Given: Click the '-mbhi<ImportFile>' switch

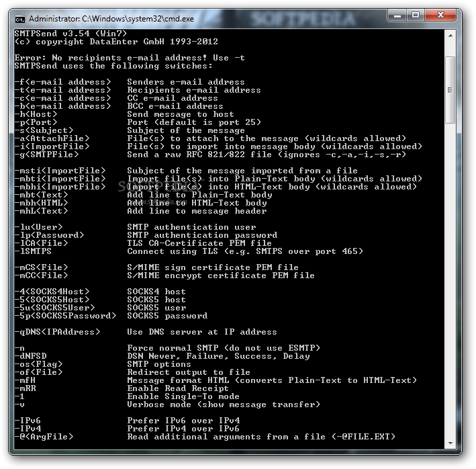Looking at the screenshot, I should tap(60, 187).
